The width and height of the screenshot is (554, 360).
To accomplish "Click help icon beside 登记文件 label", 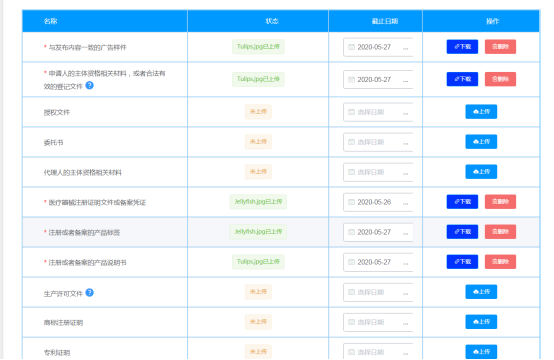I will 90,85.
